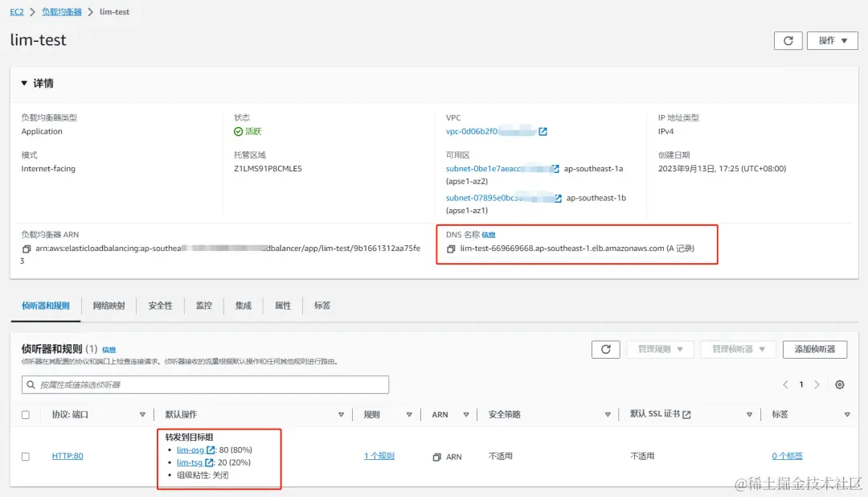Open 默认 SSL 证书 header external link icon
This screenshot has height=497, width=868.
tap(686, 414)
